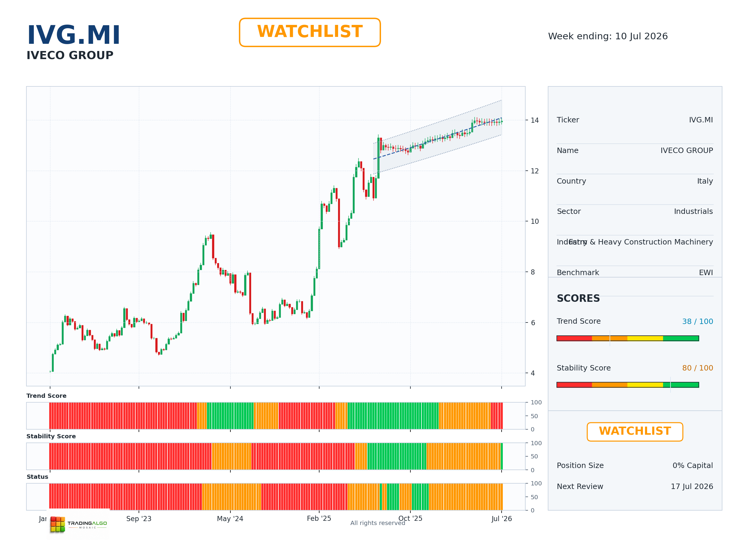The width and height of the screenshot is (756, 540).
Task: Click the dashed blue regression trend line
Action: pos(437,139)
